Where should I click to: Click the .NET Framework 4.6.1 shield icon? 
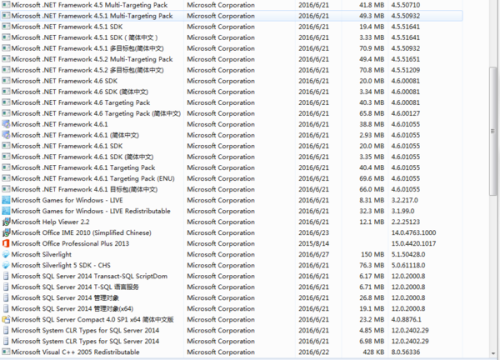click(x=6, y=124)
